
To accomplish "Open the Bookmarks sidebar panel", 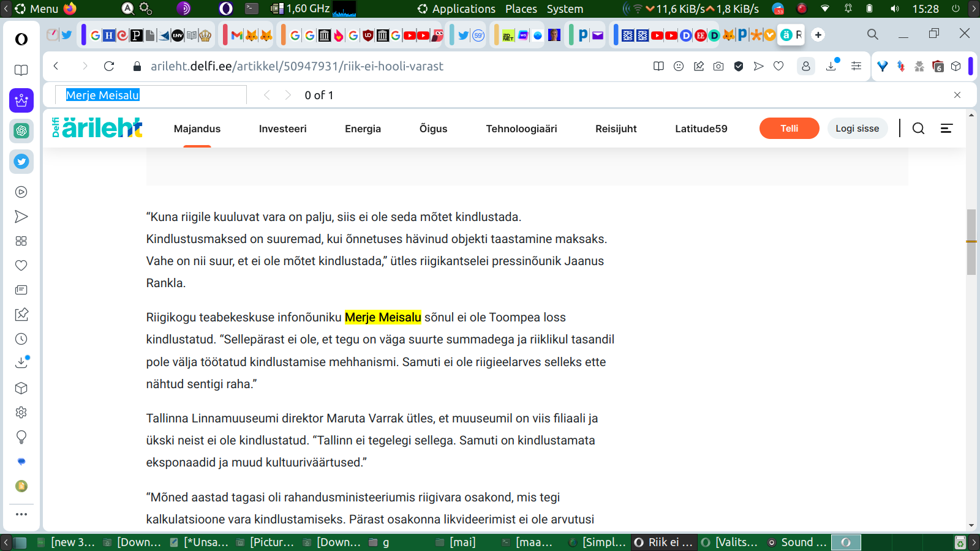I will click(x=21, y=70).
